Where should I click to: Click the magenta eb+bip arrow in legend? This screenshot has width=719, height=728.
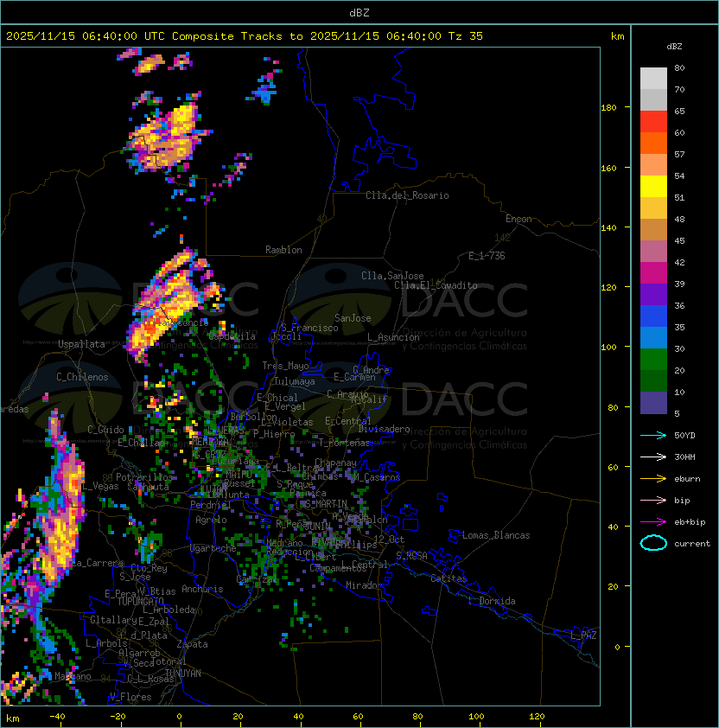[x=653, y=522]
